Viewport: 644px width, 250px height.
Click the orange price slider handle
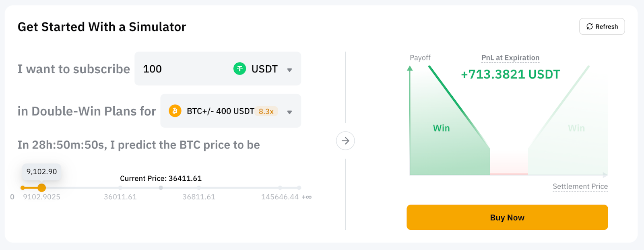(x=41, y=188)
